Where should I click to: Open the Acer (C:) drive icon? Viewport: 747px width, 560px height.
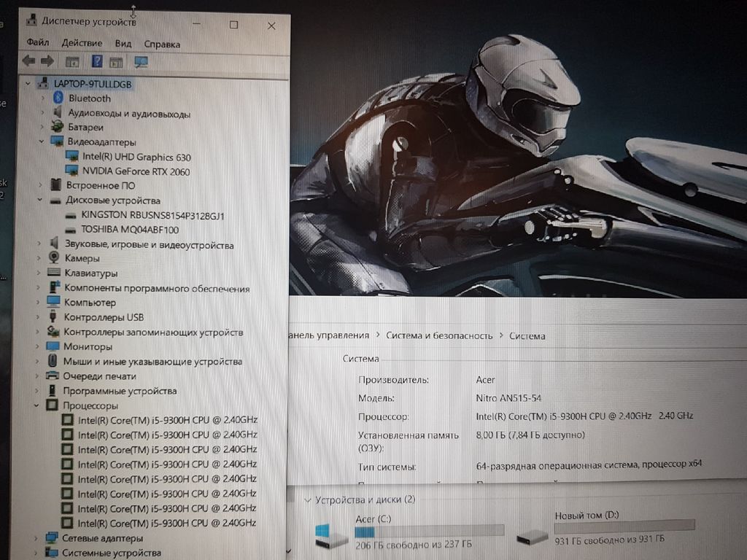[x=331, y=536]
